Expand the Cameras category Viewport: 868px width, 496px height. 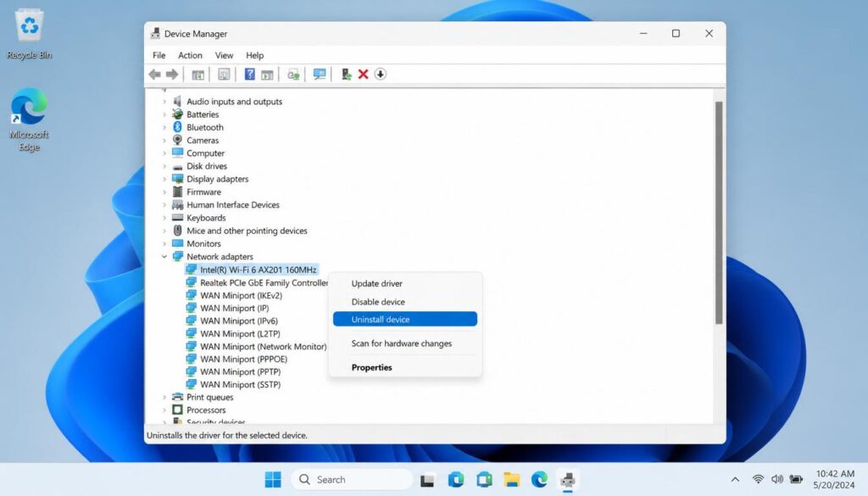tap(164, 141)
